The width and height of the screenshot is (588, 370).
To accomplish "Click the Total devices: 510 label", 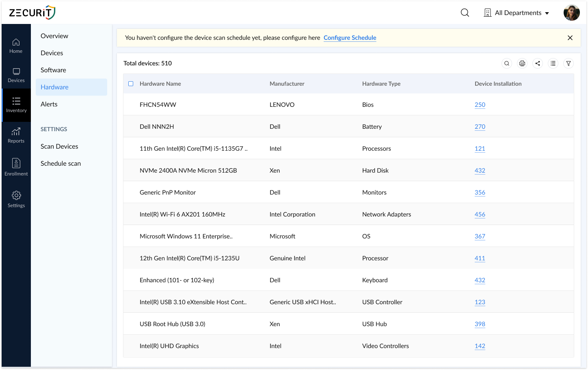I will [x=147, y=63].
